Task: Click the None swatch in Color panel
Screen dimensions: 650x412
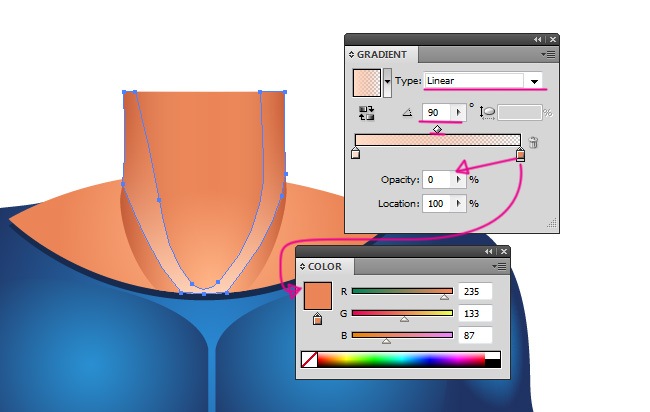Action: (x=309, y=359)
